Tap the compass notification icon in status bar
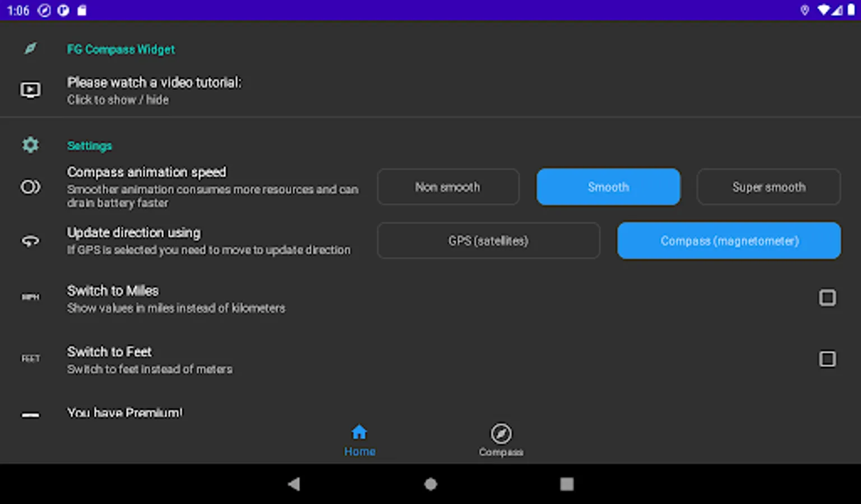Viewport: 861px width, 504px height. tap(44, 10)
